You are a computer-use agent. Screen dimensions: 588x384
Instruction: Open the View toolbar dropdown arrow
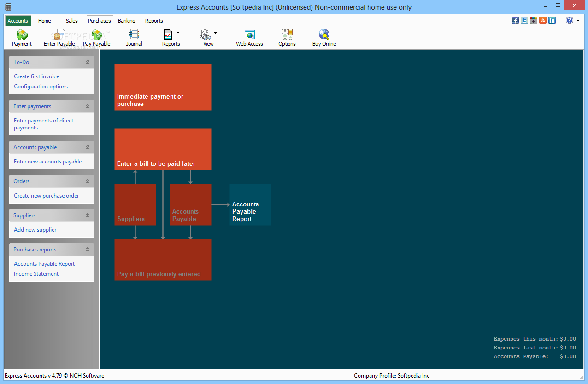click(x=216, y=33)
